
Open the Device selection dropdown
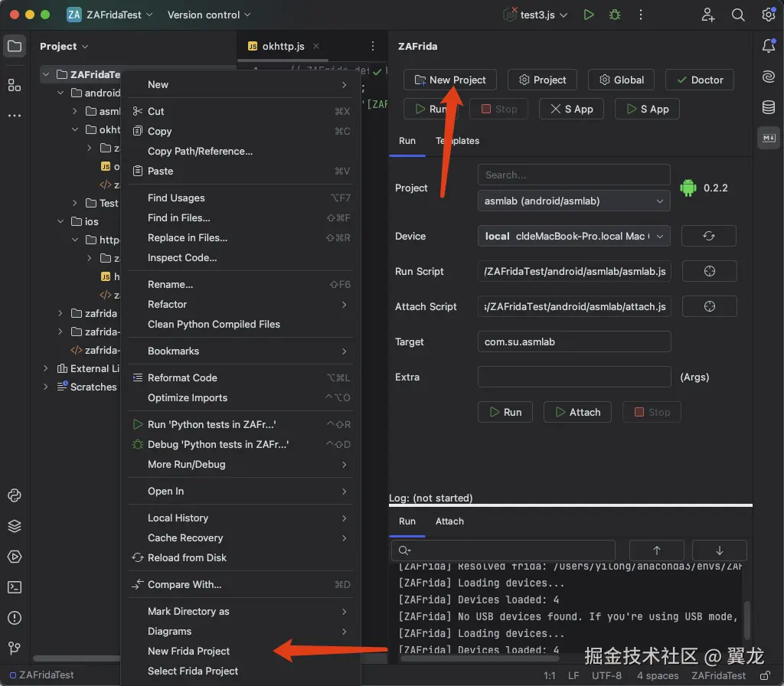click(573, 236)
